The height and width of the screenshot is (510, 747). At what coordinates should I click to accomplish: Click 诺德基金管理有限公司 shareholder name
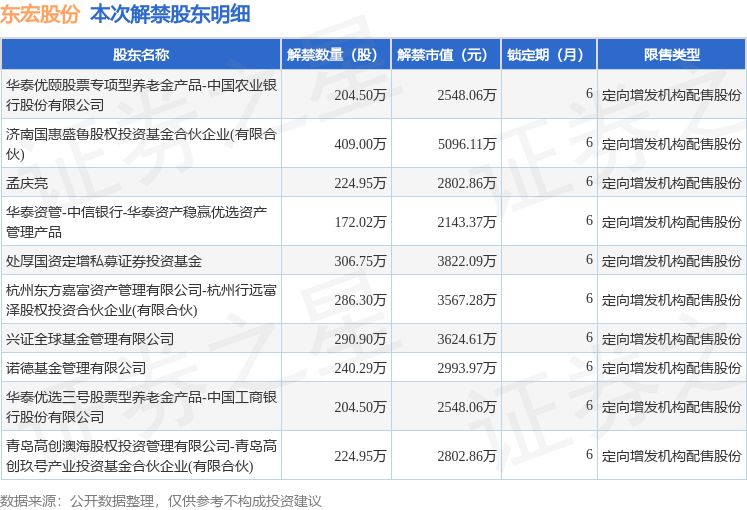point(76,368)
